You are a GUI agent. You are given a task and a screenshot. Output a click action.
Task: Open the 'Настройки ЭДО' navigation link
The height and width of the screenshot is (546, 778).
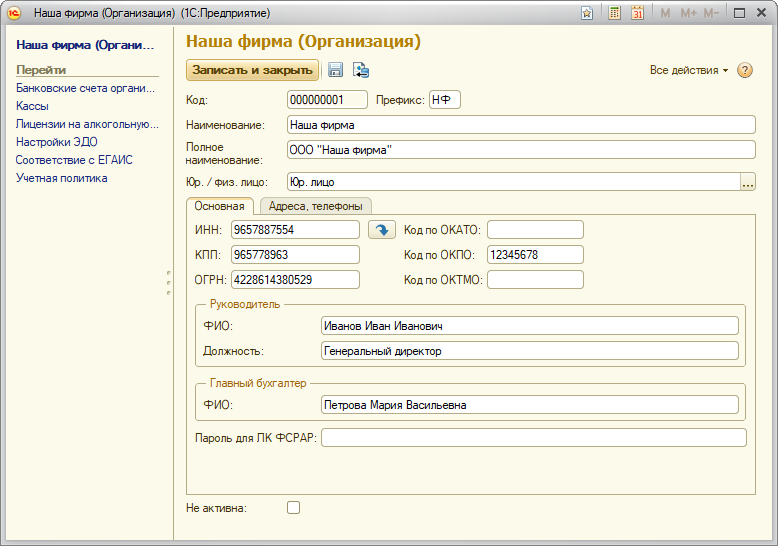tap(57, 142)
